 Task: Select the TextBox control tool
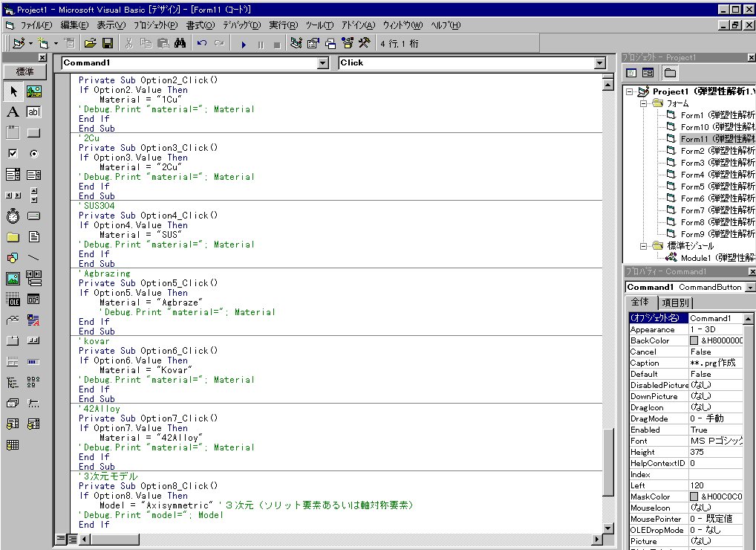tap(33, 112)
